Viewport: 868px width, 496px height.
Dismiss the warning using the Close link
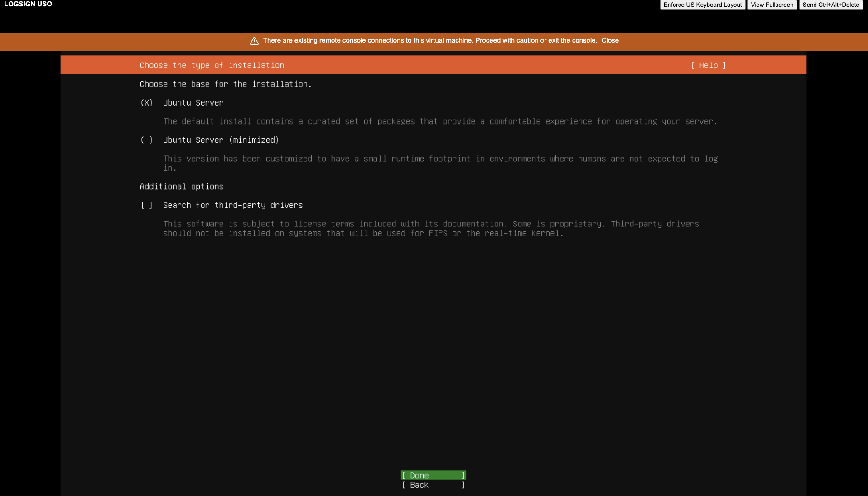pos(610,40)
